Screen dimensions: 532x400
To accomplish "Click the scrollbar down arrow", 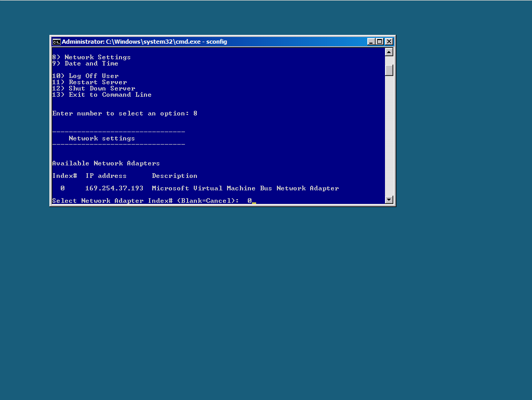I will pos(389,200).
